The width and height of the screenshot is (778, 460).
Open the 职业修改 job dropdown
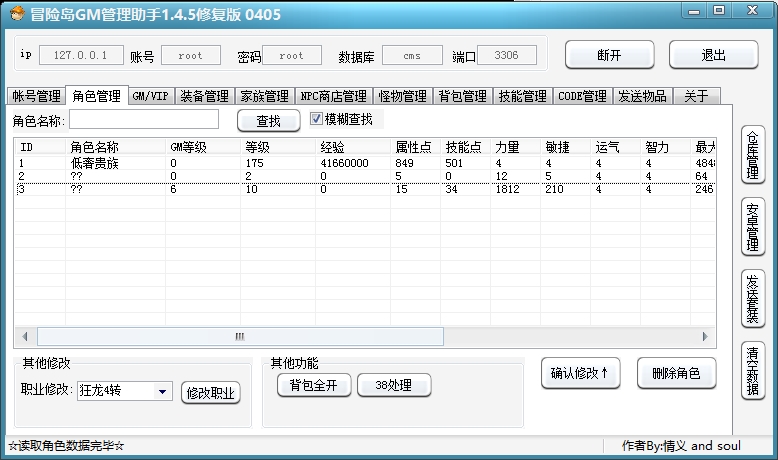[x=162, y=392]
